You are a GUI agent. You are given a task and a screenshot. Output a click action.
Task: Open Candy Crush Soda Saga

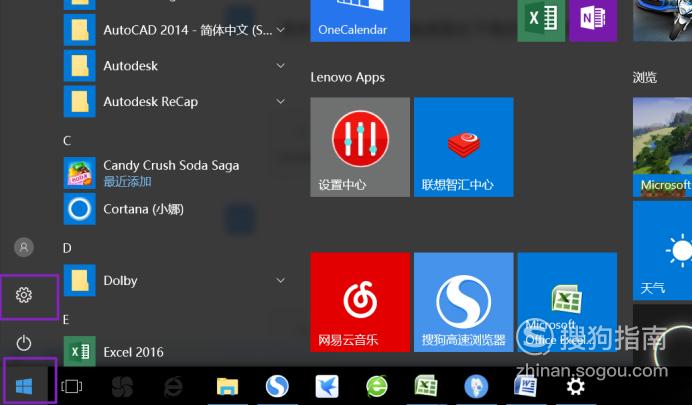coord(177,172)
